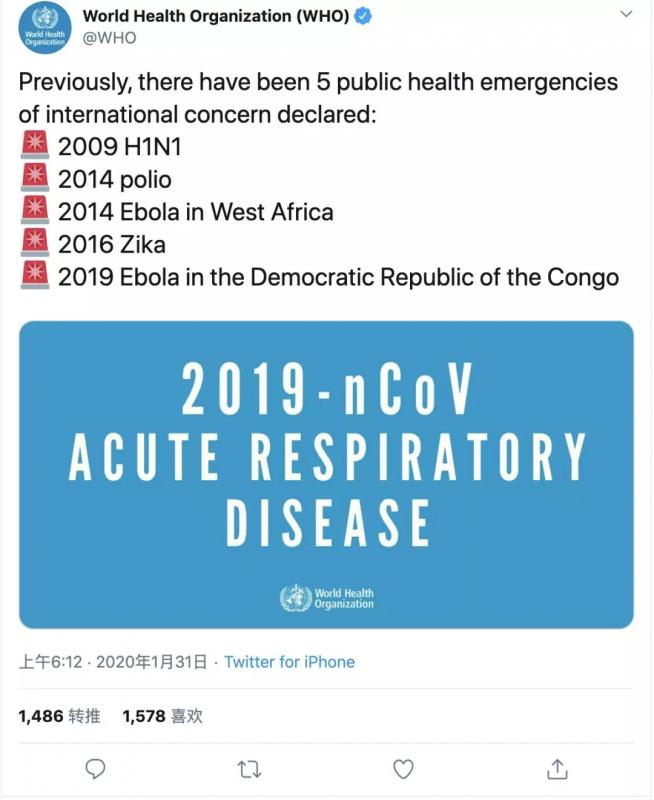
Task: Click the @WHO handle
Action: point(109,38)
